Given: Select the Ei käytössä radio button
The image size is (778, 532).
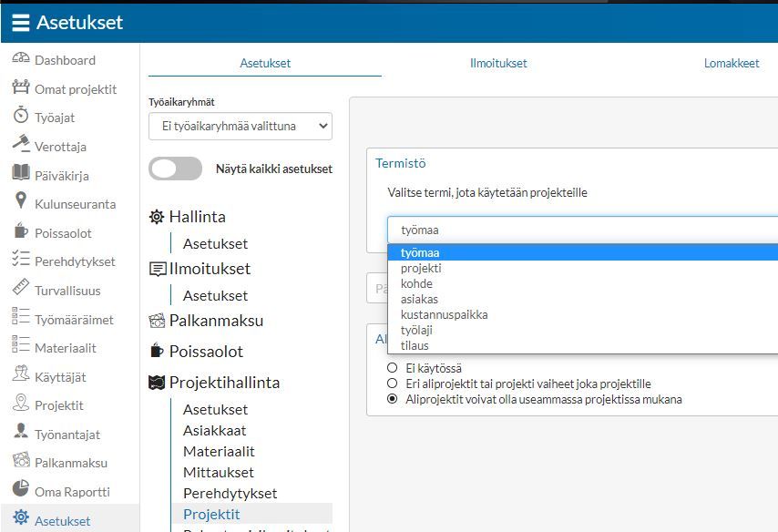Looking at the screenshot, I should click(x=392, y=368).
